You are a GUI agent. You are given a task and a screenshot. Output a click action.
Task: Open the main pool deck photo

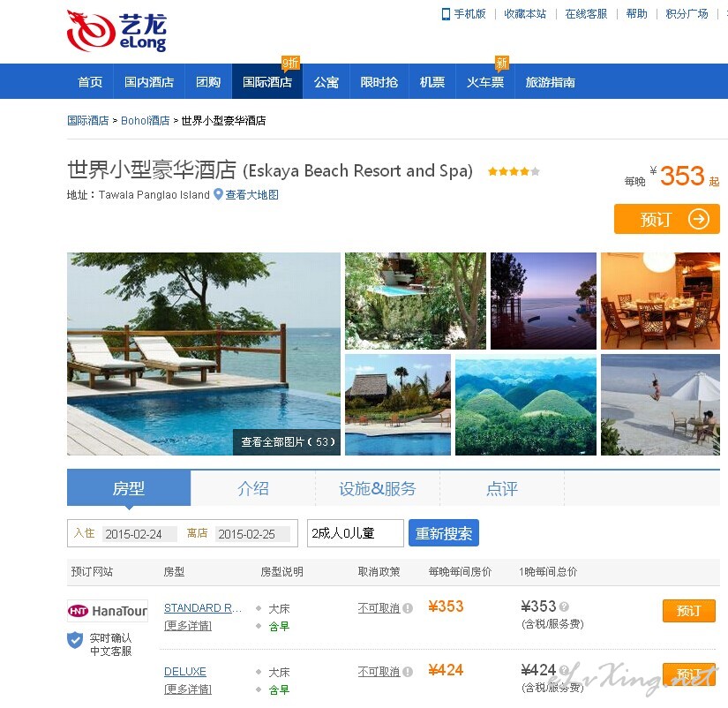click(203, 353)
